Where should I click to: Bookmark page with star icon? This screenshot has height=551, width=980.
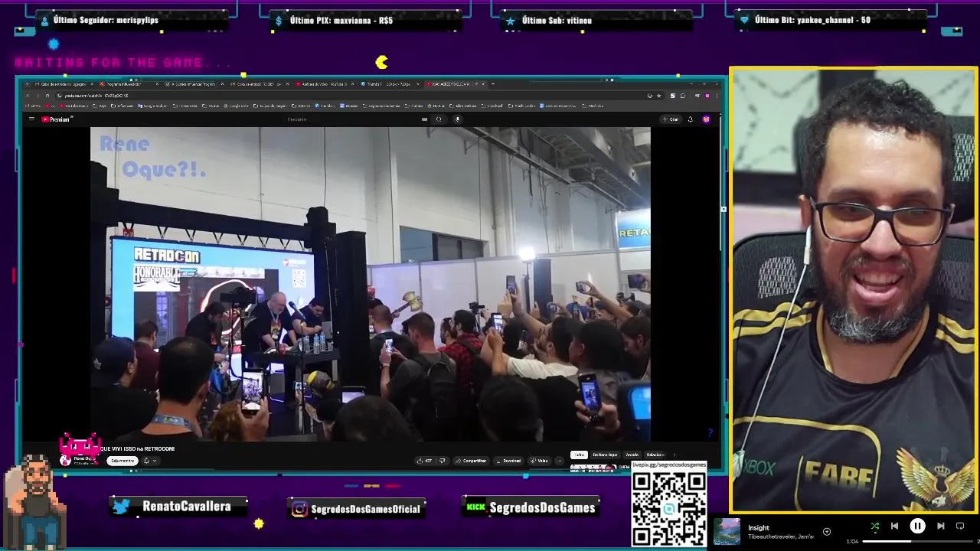coord(659,96)
